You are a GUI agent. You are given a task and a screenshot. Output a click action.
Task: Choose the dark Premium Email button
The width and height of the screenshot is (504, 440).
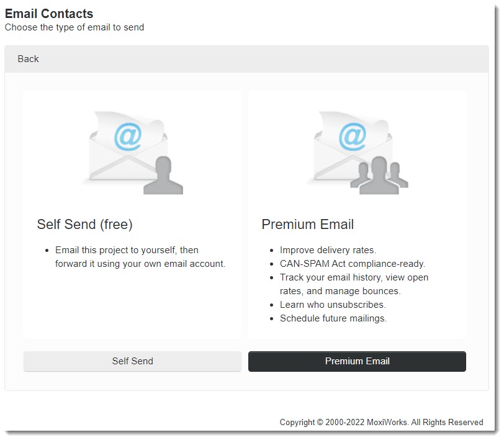click(x=357, y=361)
